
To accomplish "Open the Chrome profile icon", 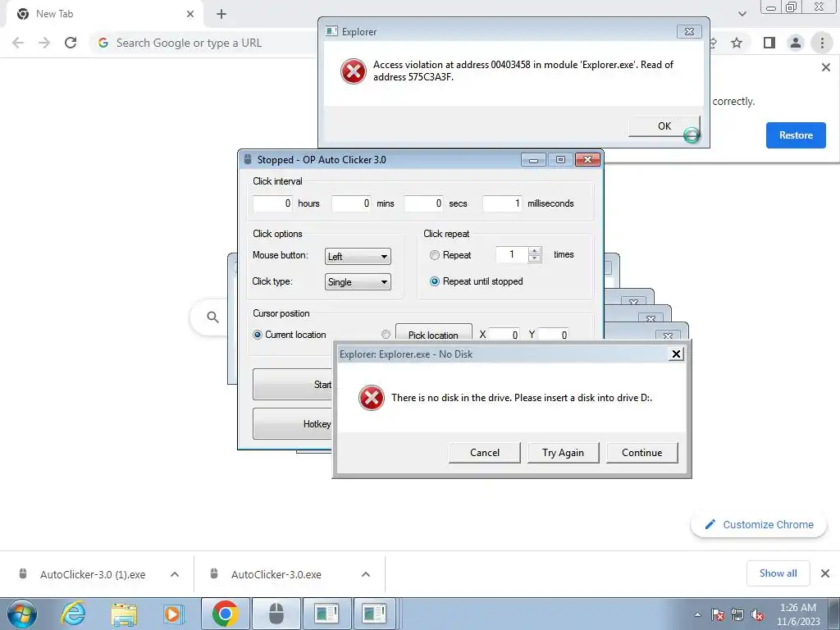I will [x=796, y=43].
